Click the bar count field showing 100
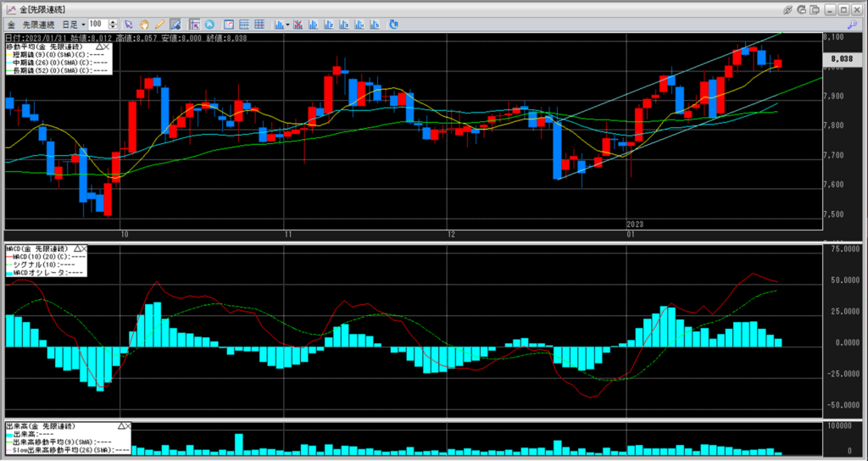The image size is (868, 461). pos(97,25)
